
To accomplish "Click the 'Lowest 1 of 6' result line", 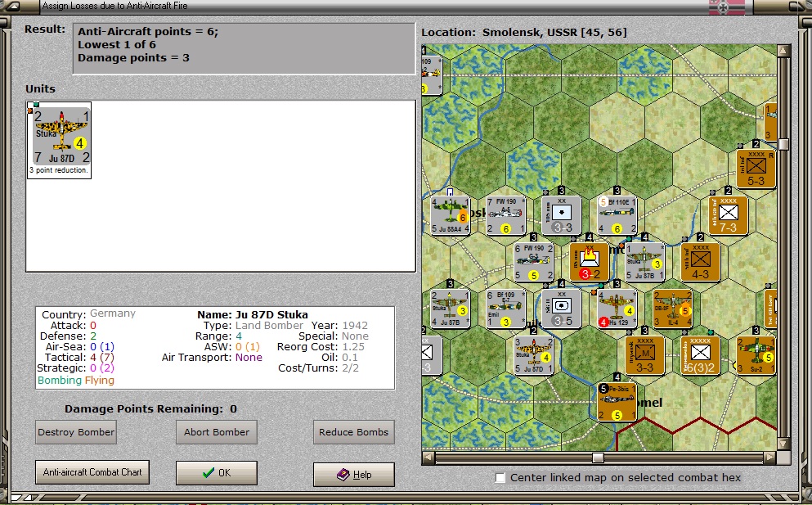I will [116, 44].
